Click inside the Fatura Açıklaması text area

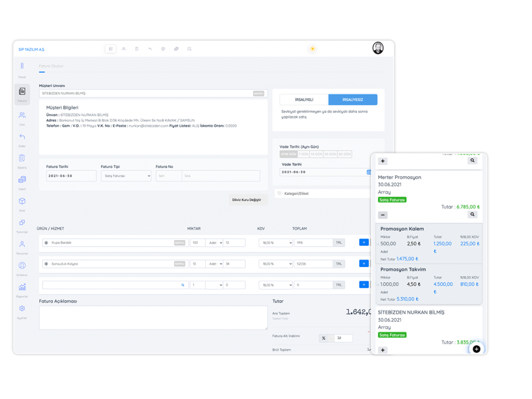coord(153,317)
